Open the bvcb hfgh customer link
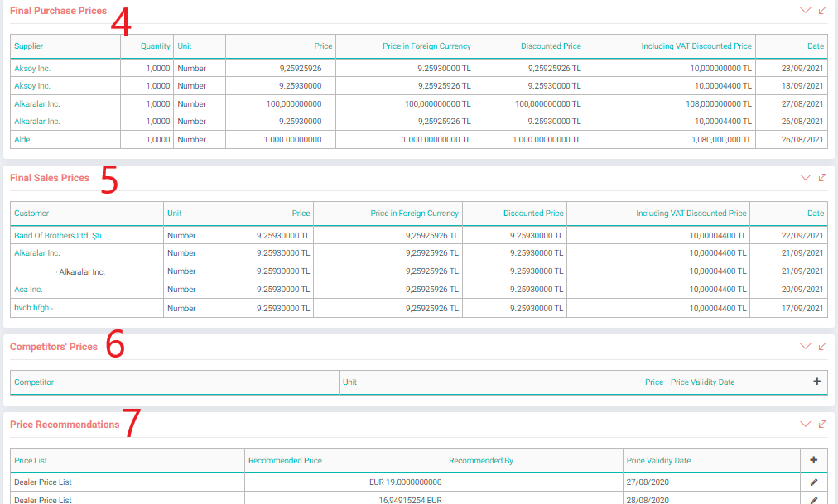 [x=31, y=308]
